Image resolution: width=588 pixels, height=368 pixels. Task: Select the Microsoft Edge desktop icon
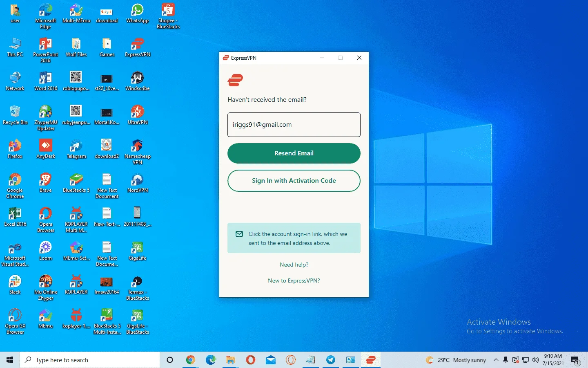pos(46,16)
